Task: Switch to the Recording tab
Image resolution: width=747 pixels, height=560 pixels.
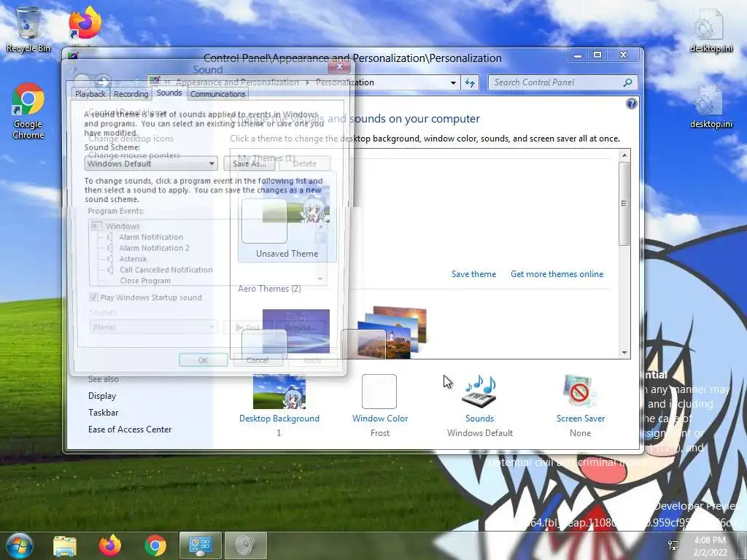Action: [131, 94]
